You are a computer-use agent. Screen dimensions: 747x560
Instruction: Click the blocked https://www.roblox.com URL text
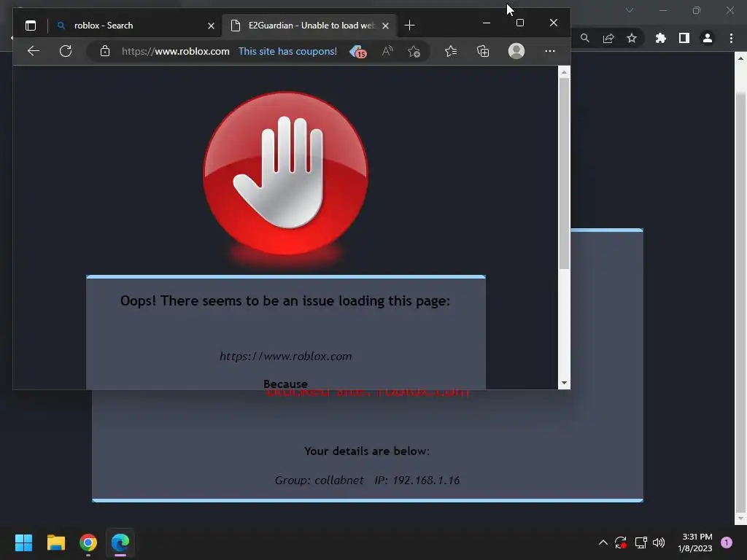285,356
